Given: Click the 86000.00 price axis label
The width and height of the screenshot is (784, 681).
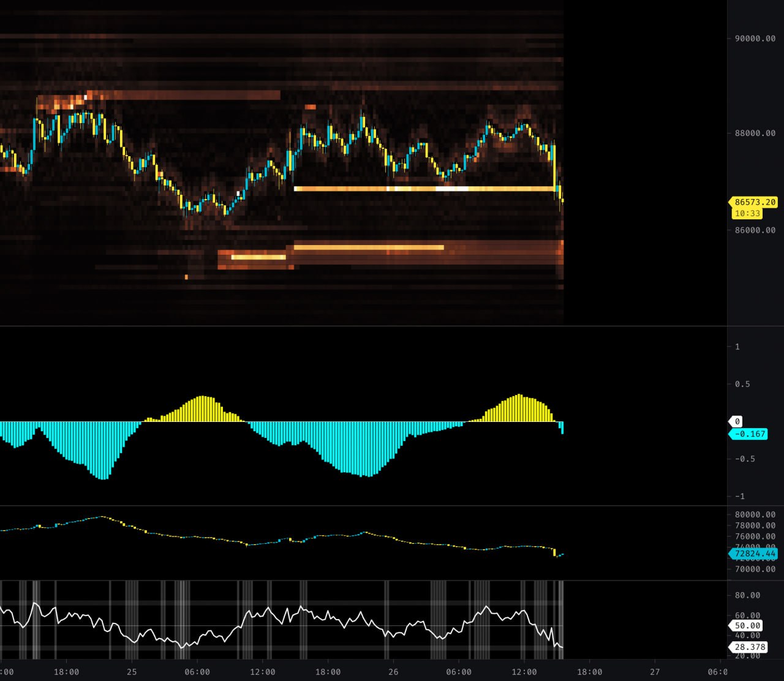Looking at the screenshot, I should tap(755, 230).
